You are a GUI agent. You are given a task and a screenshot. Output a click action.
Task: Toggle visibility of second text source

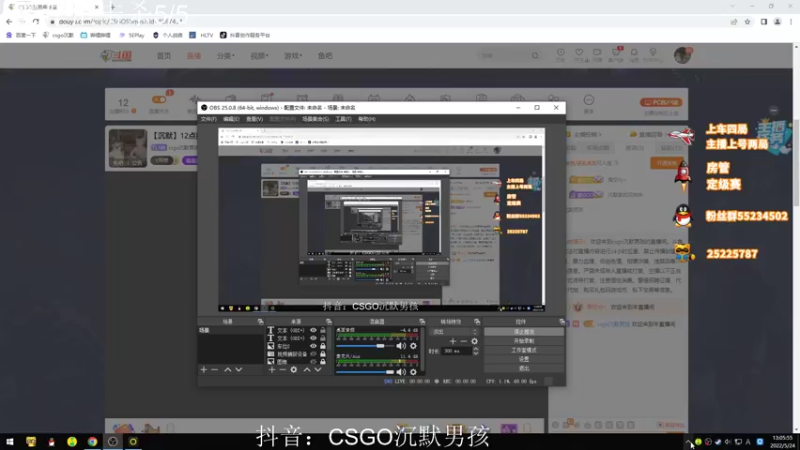[313, 338]
